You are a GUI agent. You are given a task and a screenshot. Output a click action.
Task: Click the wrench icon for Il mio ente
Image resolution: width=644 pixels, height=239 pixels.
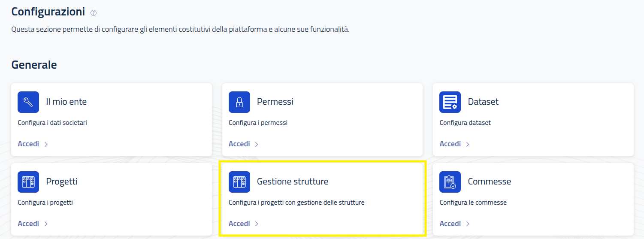pos(28,102)
